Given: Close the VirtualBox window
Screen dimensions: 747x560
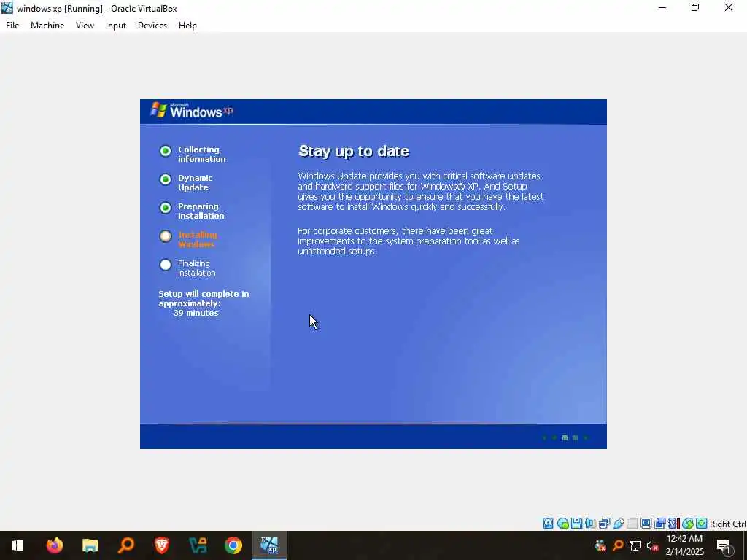Looking at the screenshot, I should tap(729, 8).
